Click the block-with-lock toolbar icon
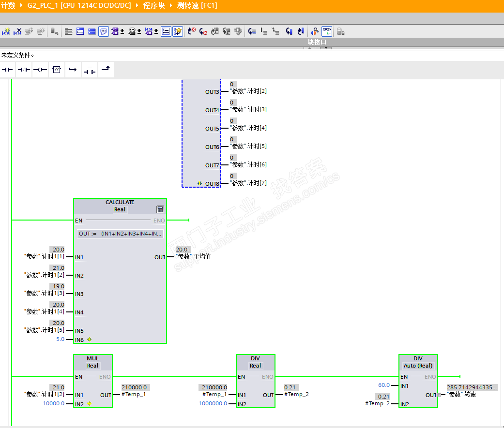 (x=341, y=31)
